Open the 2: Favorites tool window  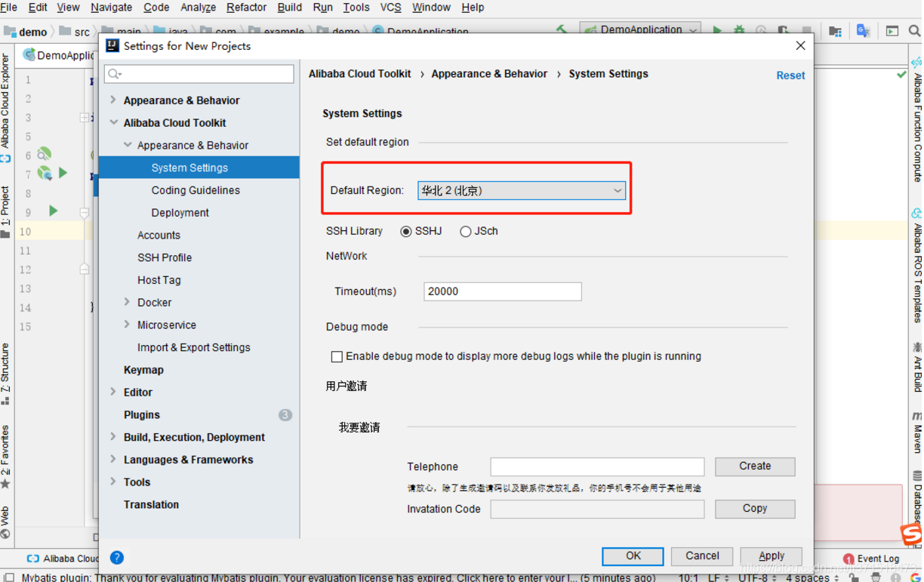tap(5, 457)
